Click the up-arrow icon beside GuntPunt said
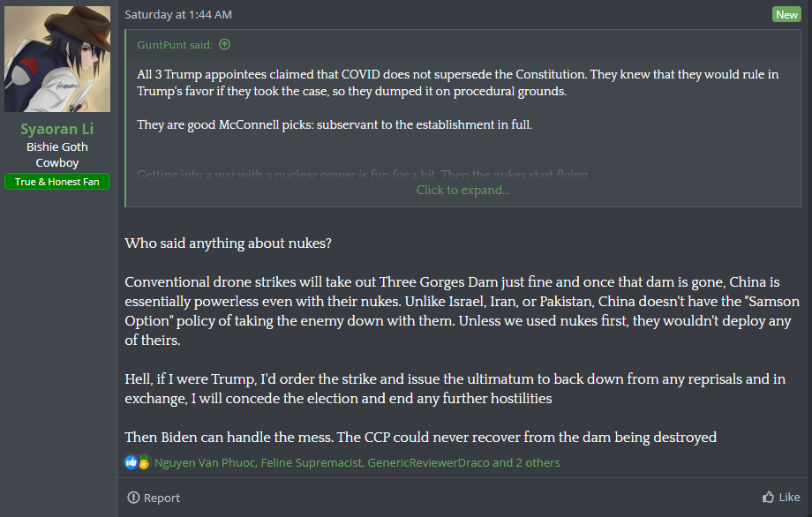This screenshot has height=517, width=812. pos(224,44)
